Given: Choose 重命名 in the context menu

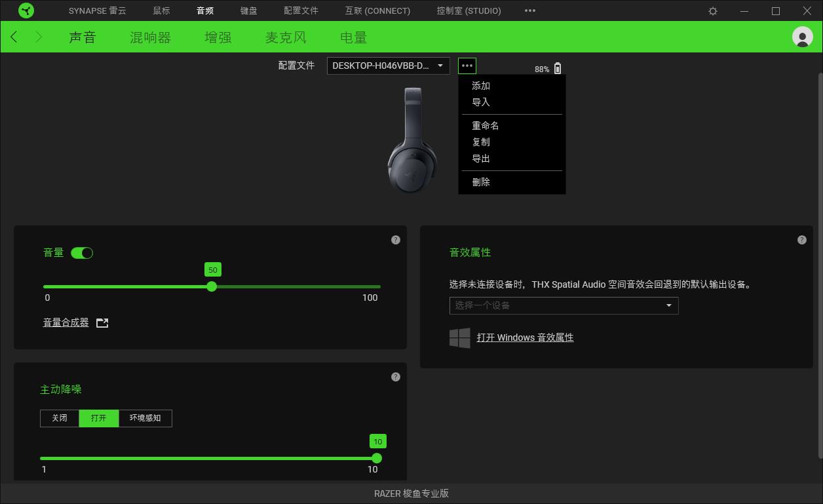Looking at the screenshot, I should tap(486, 125).
